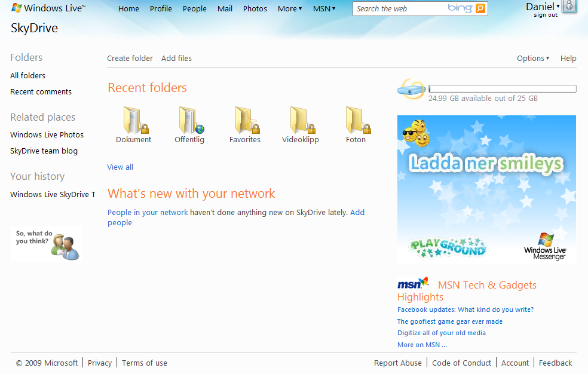Click the Ladda ner smileys ad banner text
Screen dimensions: 588x374
point(486,163)
